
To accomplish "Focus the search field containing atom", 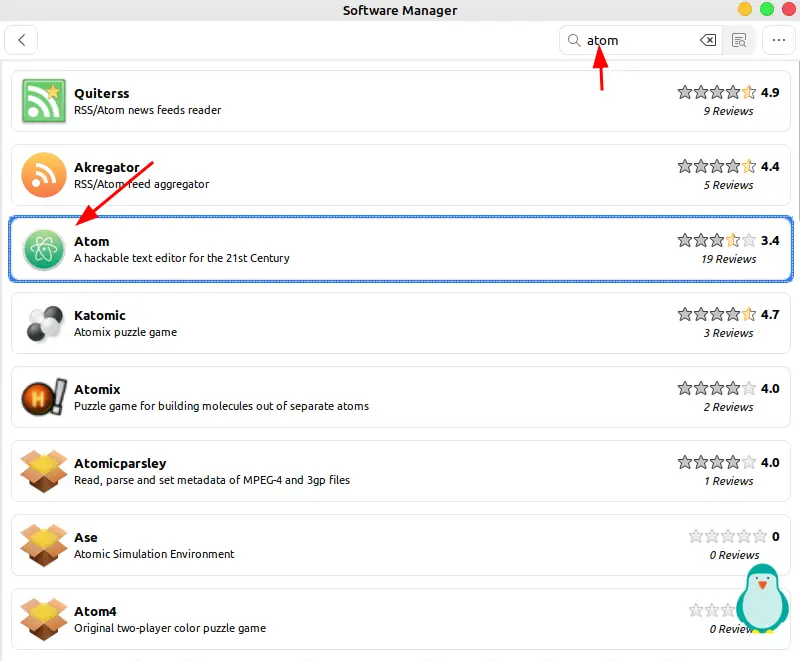I will point(641,40).
